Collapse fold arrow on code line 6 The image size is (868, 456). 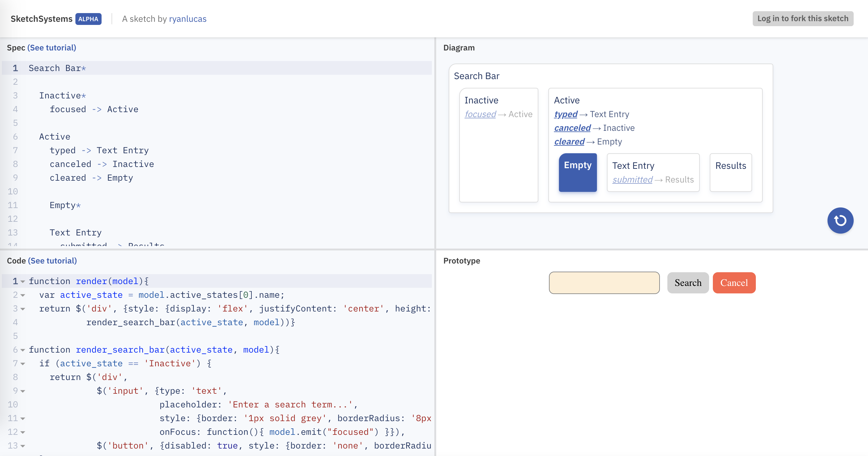click(x=22, y=350)
